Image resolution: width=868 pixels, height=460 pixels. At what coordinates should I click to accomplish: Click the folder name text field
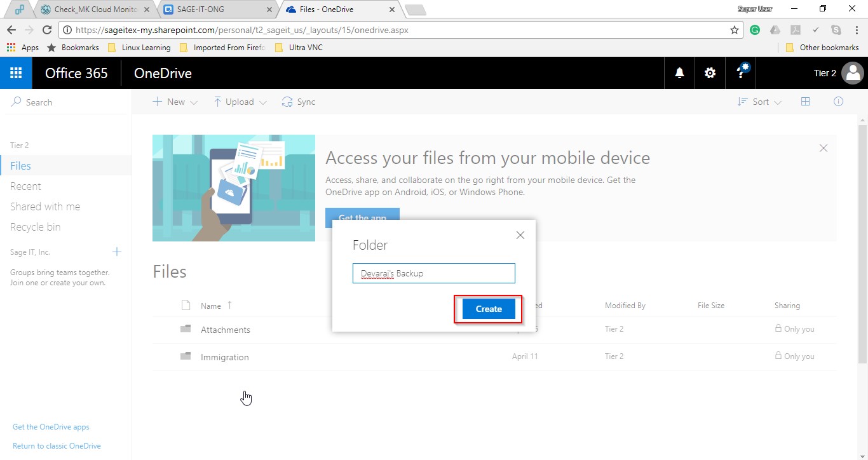[x=433, y=273]
